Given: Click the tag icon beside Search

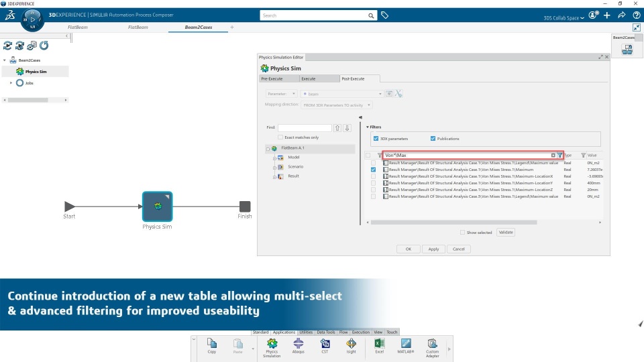Looking at the screenshot, I should [x=384, y=15].
